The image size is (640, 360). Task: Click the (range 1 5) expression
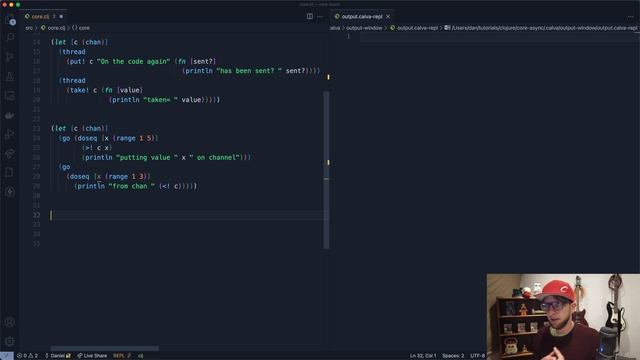point(135,138)
